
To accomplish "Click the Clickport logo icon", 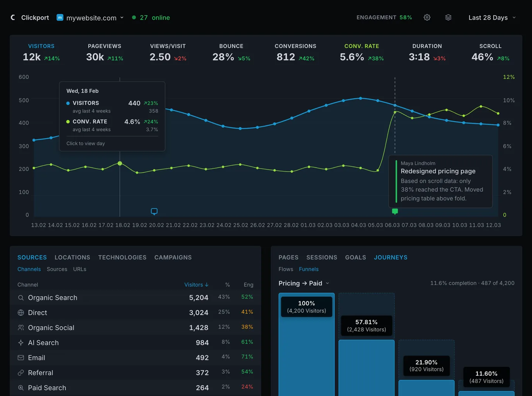I will click(x=13, y=17).
